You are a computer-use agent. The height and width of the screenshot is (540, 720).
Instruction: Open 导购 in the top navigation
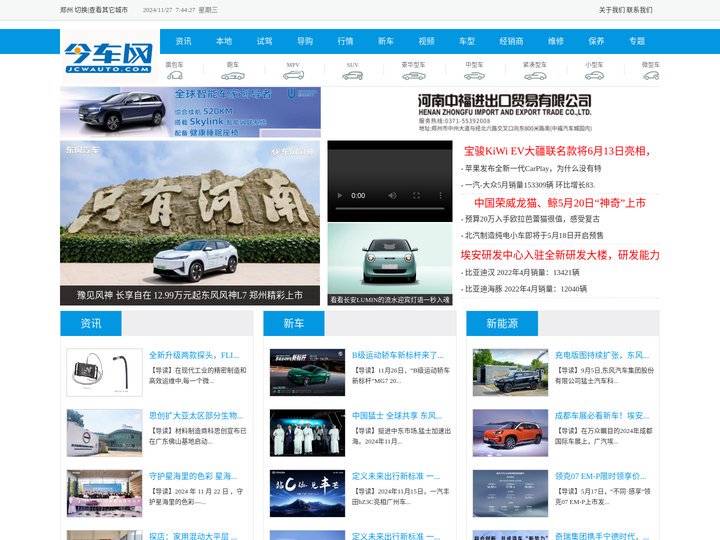click(305, 41)
